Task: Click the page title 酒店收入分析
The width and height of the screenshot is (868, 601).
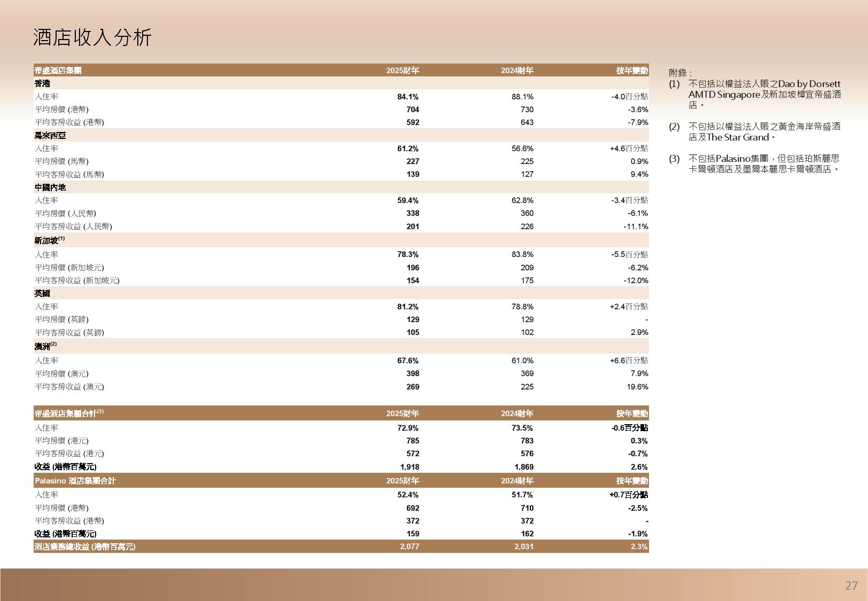Action: (92, 37)
